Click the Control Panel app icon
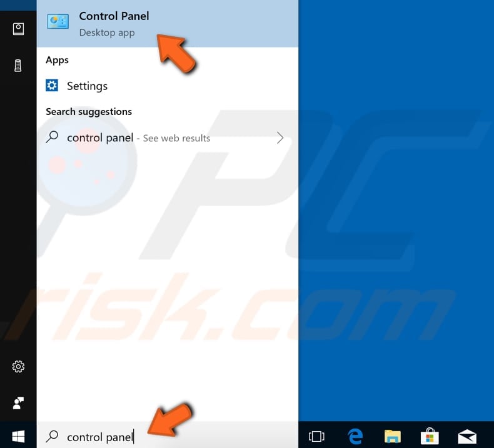Viewport: 494px width, 448px height. coord(58,22)
